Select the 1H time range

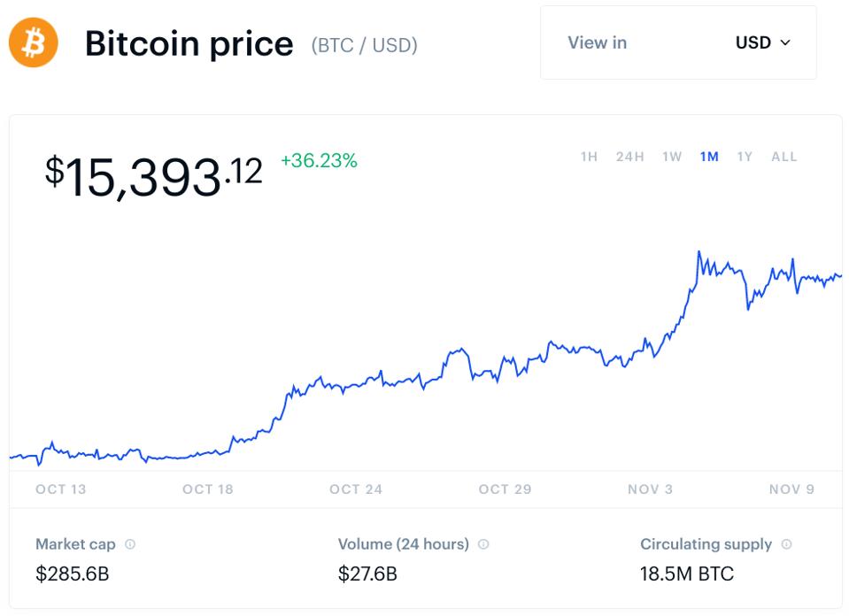tap(589, 157)
